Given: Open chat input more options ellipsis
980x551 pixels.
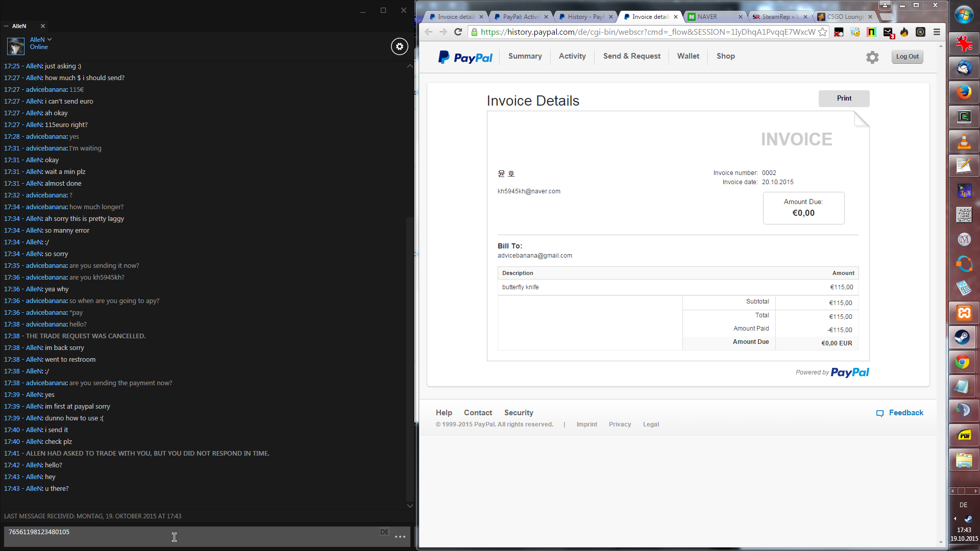Looking at the screenshot, I should (x=400, y=537).
